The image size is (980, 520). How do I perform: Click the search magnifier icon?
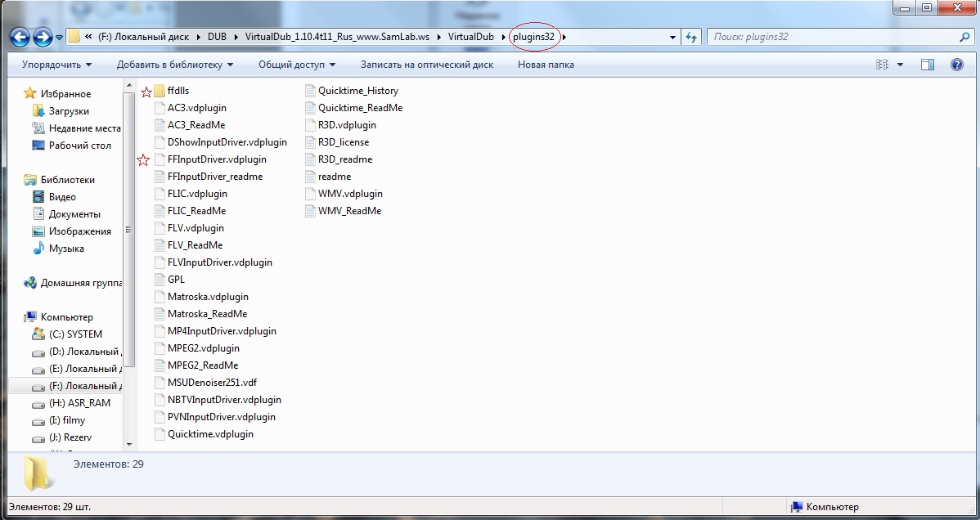tap(964, 37)
